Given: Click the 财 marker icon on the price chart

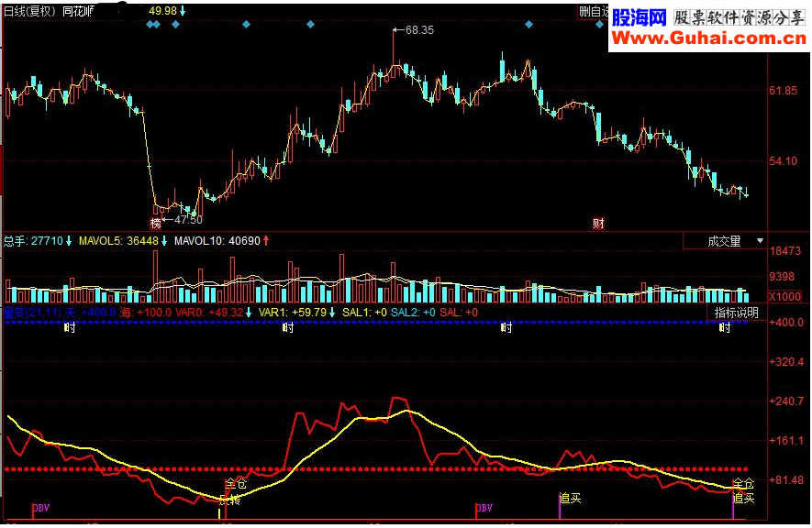Looking at the screenshot, I should pos(599,223).
